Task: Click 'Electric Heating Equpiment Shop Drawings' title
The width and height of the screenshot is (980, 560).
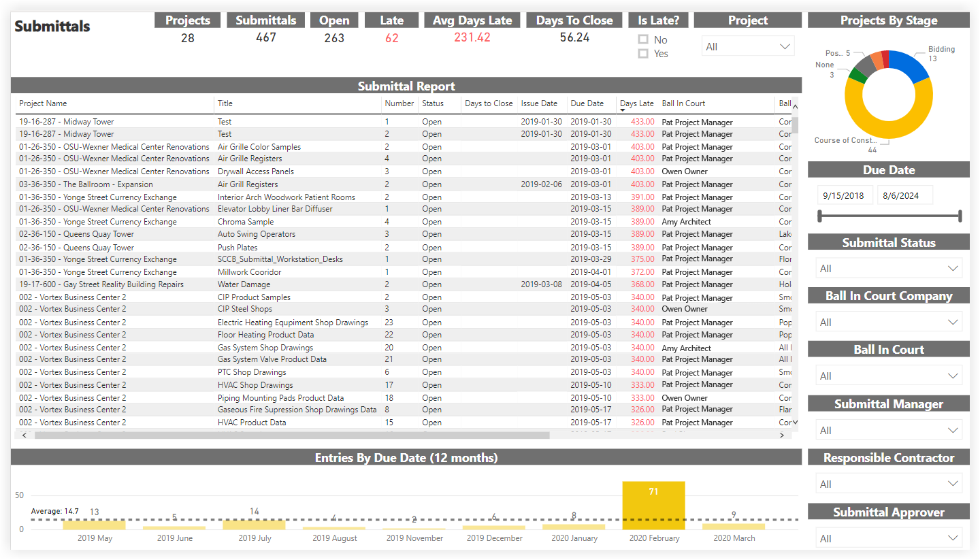Action: [293, 323]
